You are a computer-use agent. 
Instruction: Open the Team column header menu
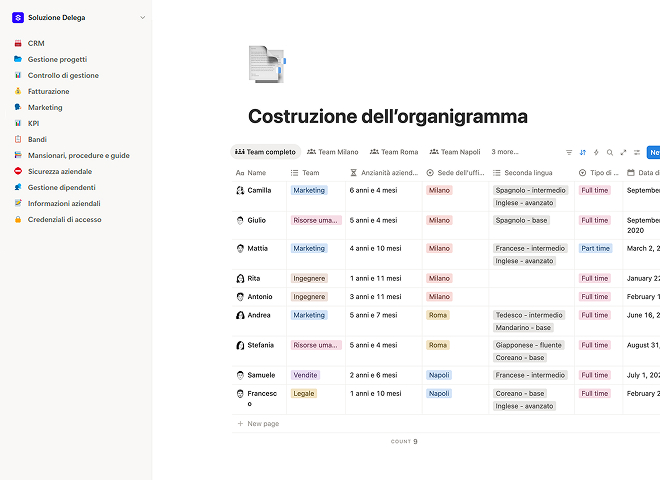point(316,173)
